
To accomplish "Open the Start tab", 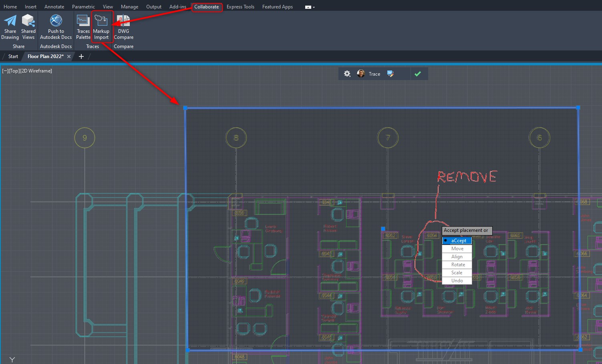I will click(x=13, y=56).
